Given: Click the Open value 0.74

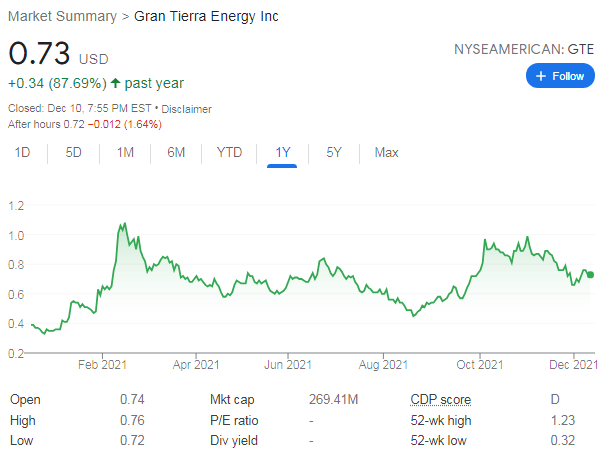Looking at the screenshot, I should [132, 399].
